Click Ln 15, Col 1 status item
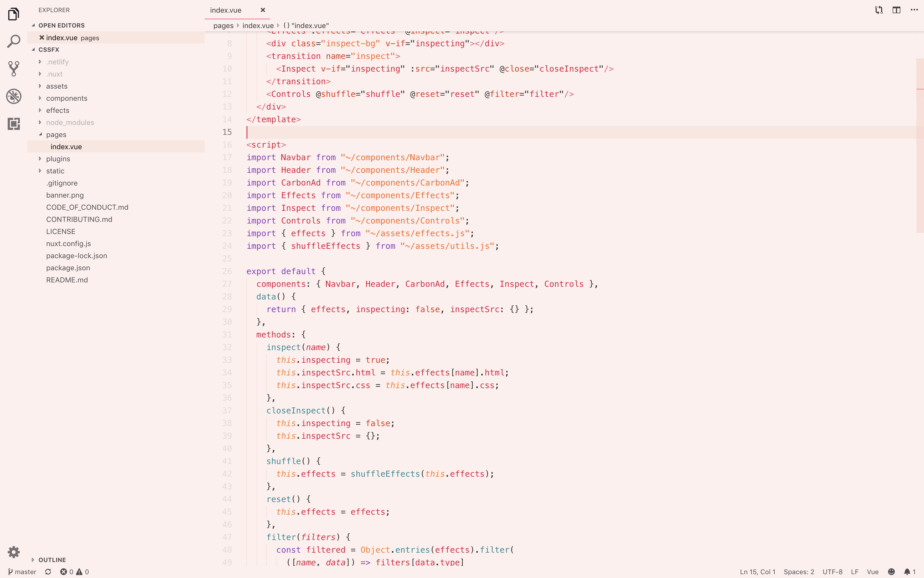Viewport: 924px width, 578px height. 758,571
